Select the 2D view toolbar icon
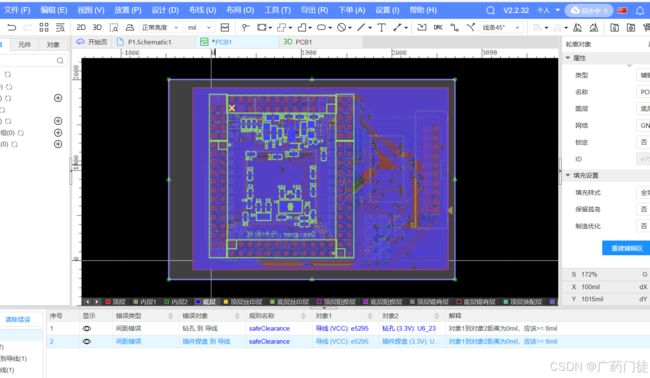 pyautogui.click(x=81, y=27)
